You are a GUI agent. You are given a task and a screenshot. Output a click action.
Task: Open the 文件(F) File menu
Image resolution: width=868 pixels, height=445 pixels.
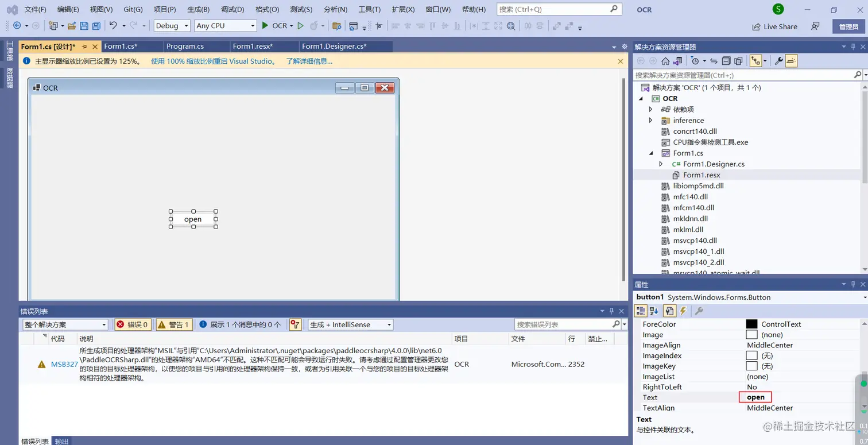pos(36,9)
